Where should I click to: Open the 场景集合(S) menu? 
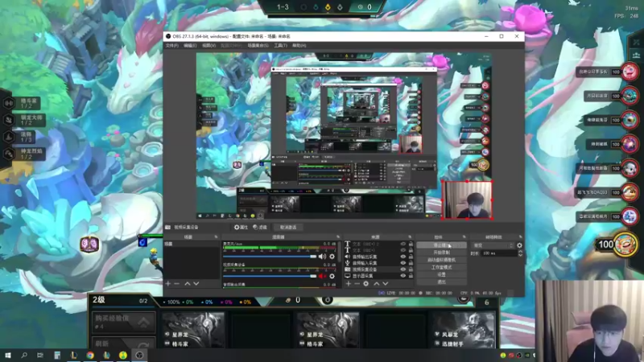tap(258, 46)
